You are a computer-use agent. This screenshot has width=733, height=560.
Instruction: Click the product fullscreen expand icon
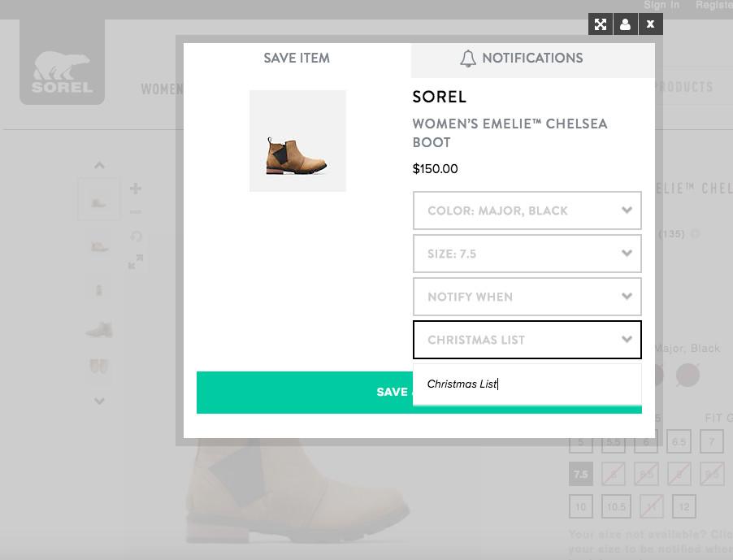click(x=136, y=262)
